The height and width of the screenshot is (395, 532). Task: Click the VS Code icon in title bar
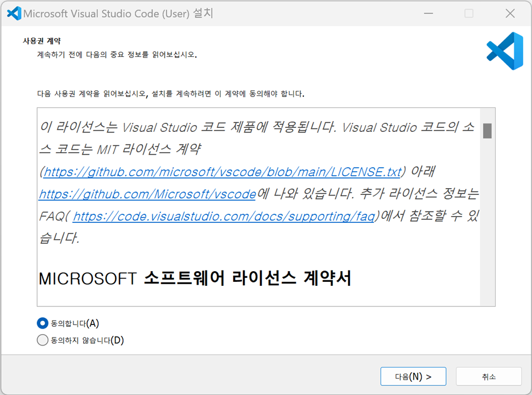click(x=14, y=14)
